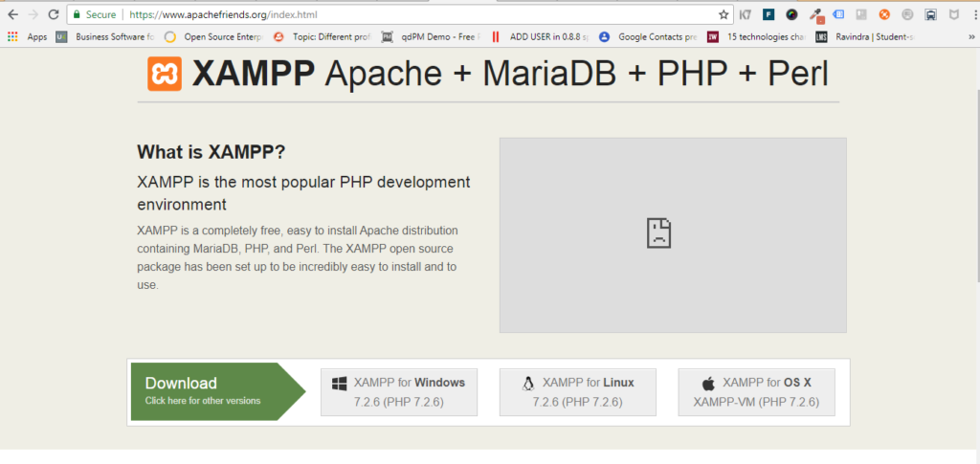Bookmark this page with the star icon
Screen dimensions: 980x464
click(724, 14)
